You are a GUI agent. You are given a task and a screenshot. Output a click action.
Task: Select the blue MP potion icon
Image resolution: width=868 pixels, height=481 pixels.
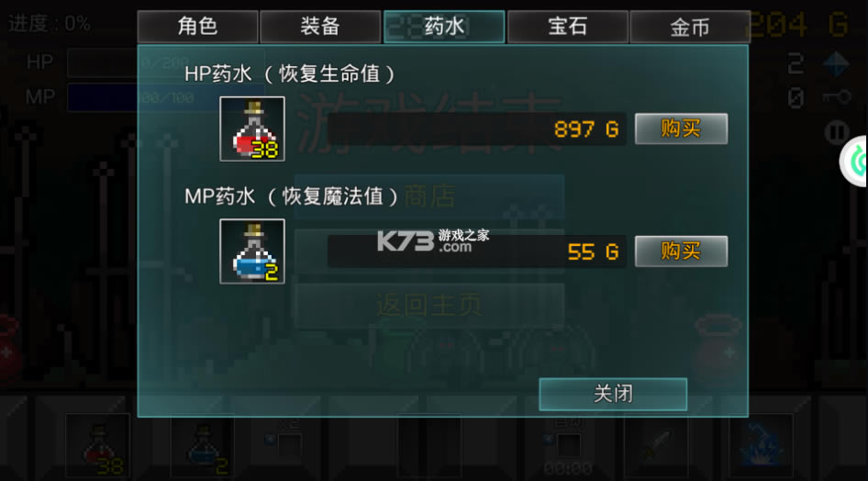(x=252, y=252)
